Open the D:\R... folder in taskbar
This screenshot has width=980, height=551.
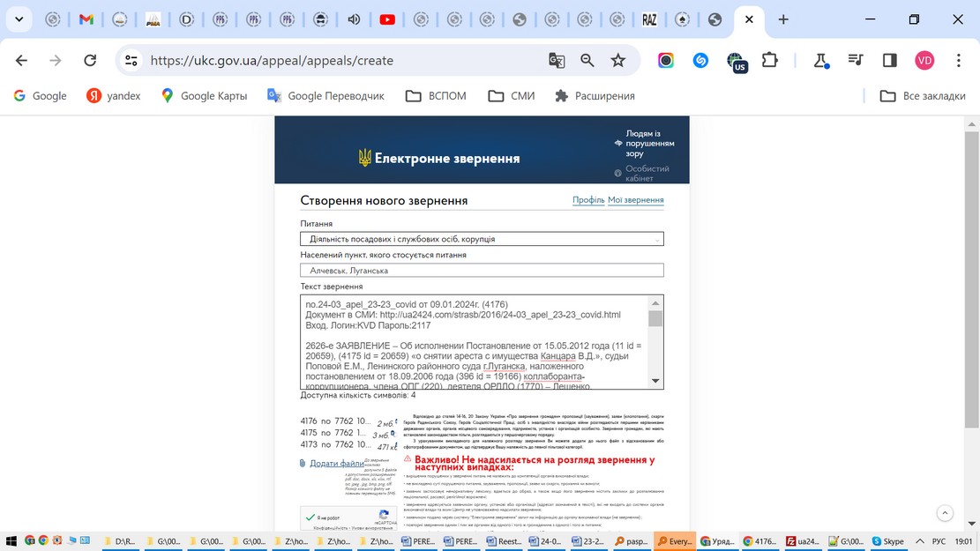click(120, 541)
